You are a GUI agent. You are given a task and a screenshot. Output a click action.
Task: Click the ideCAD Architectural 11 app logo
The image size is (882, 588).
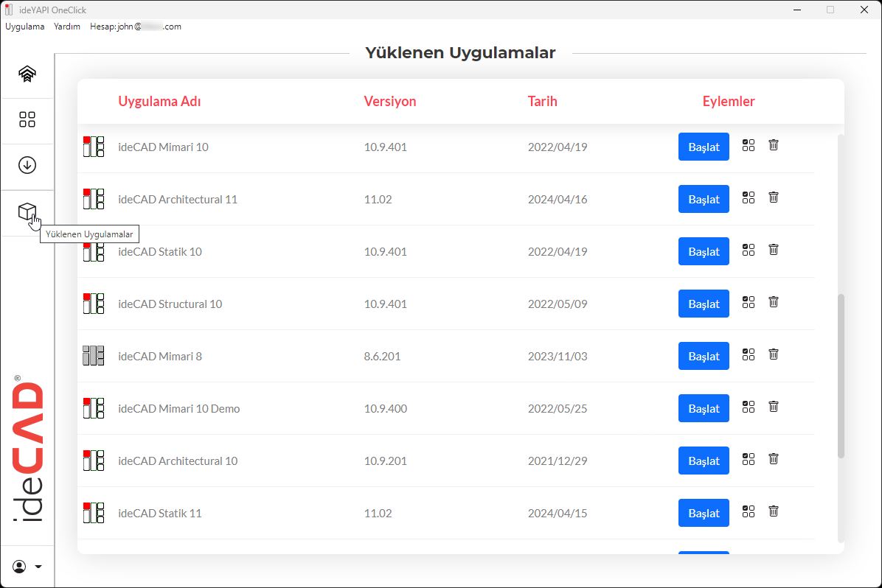pyautogui.click(x=94, y=199)
